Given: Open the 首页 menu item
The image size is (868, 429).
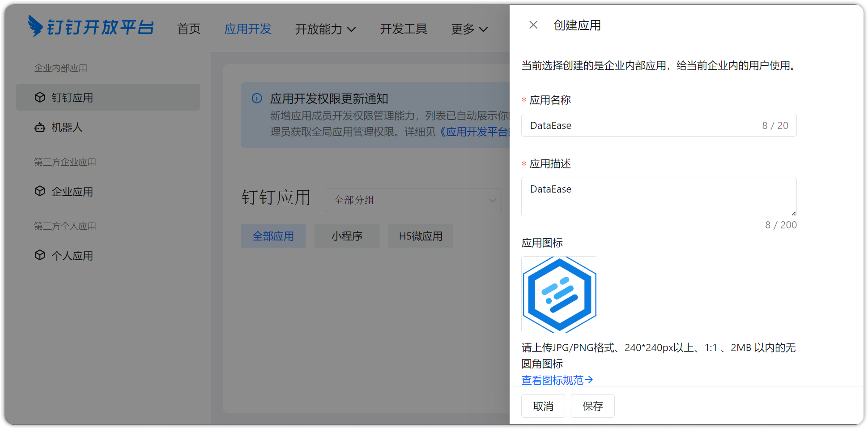Looking at the screenshot, I should click(x=189, y=29).
